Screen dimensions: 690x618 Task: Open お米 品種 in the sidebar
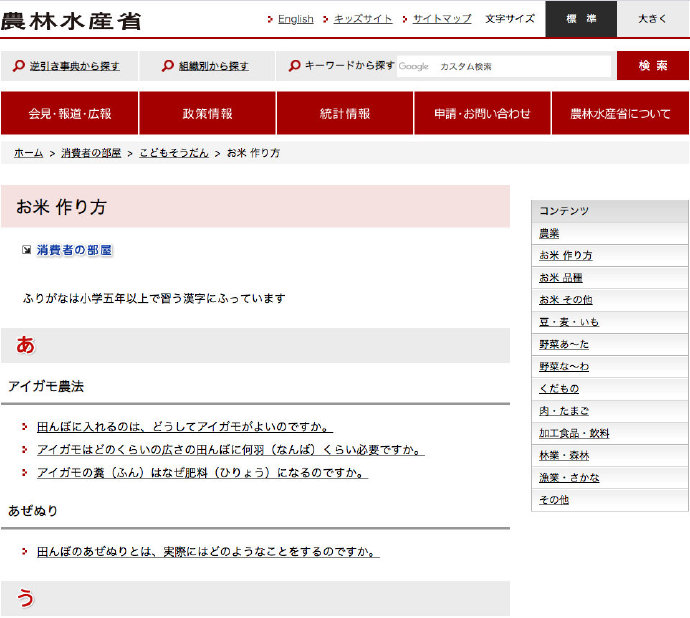[561, 278]
